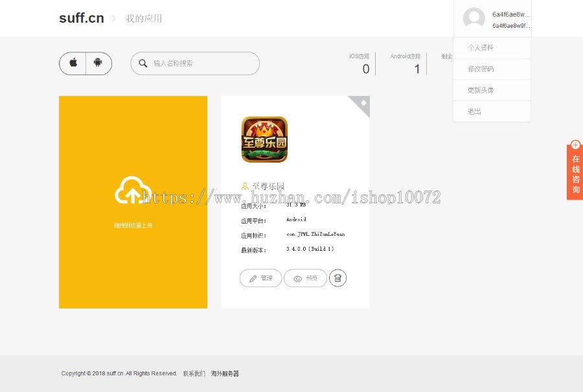Select the Apple iOS platform filter icon
Viewport: 583px width, 392px height.
coord(73,63)
